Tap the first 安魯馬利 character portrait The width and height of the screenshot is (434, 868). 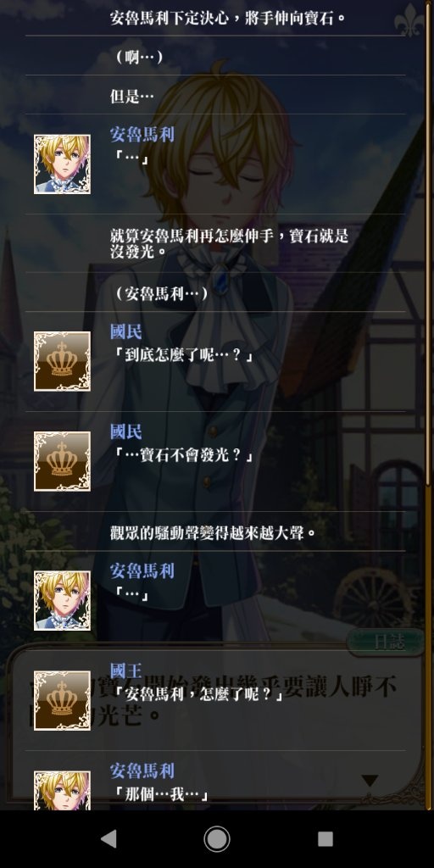point(62,164)
